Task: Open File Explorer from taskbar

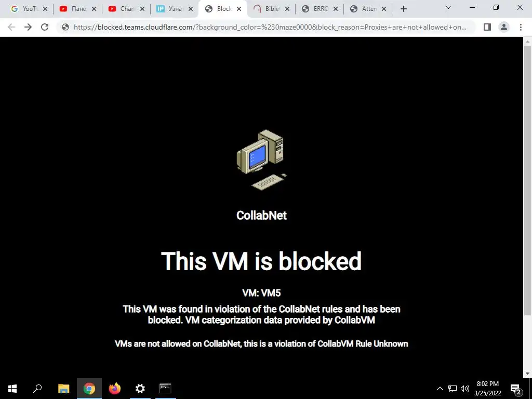Action: click(x=64, y=389)
